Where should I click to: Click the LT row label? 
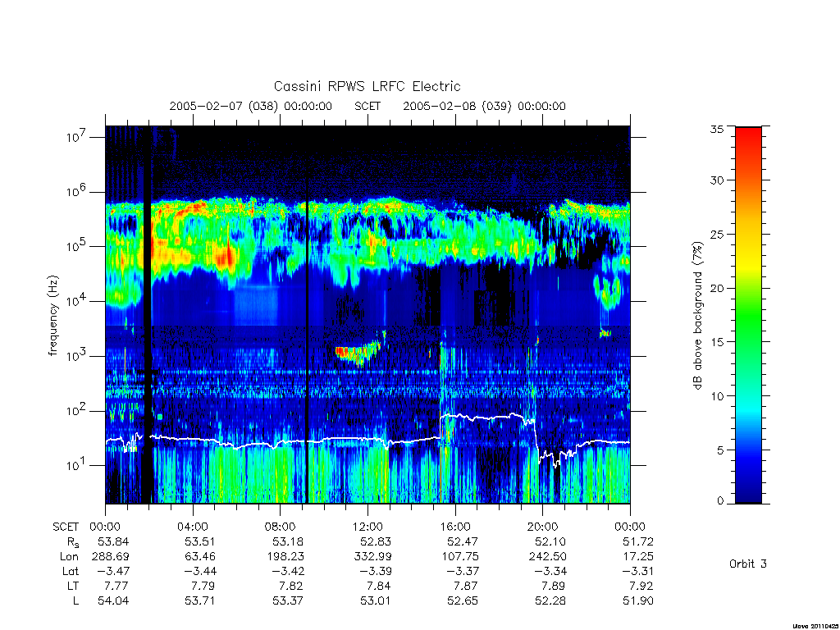click(73, 586)
